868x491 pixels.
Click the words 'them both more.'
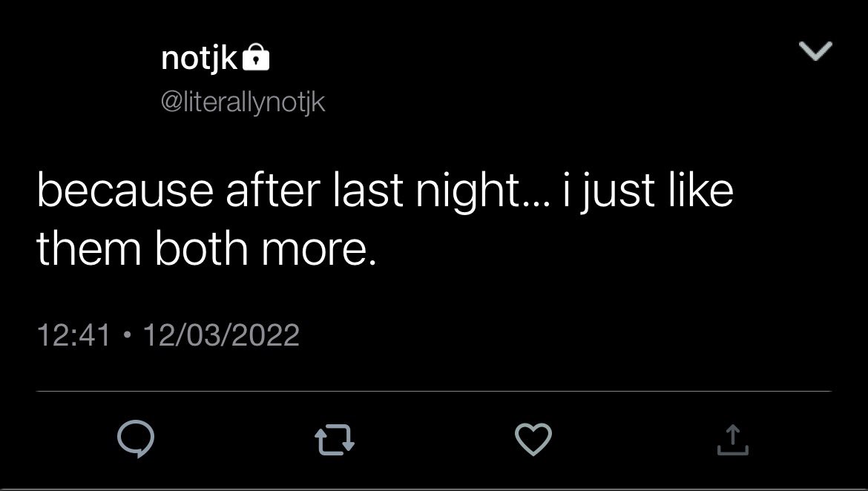click(x=206, y=248)
